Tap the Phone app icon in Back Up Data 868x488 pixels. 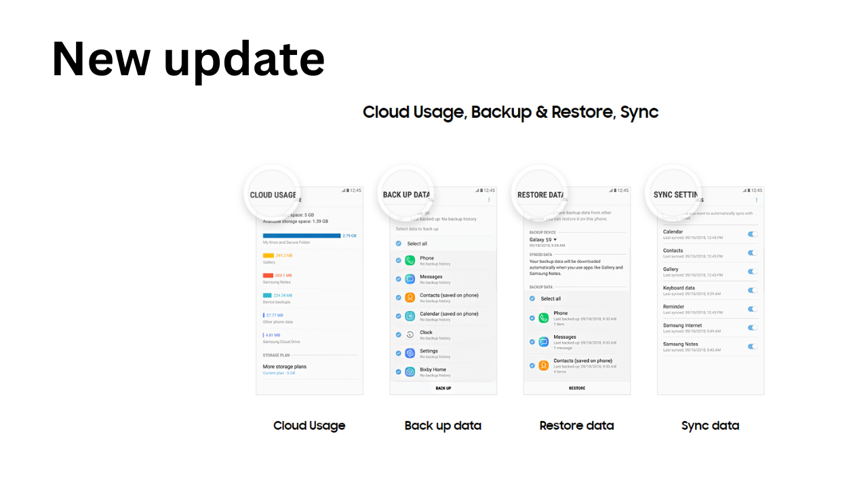[410, 260]
